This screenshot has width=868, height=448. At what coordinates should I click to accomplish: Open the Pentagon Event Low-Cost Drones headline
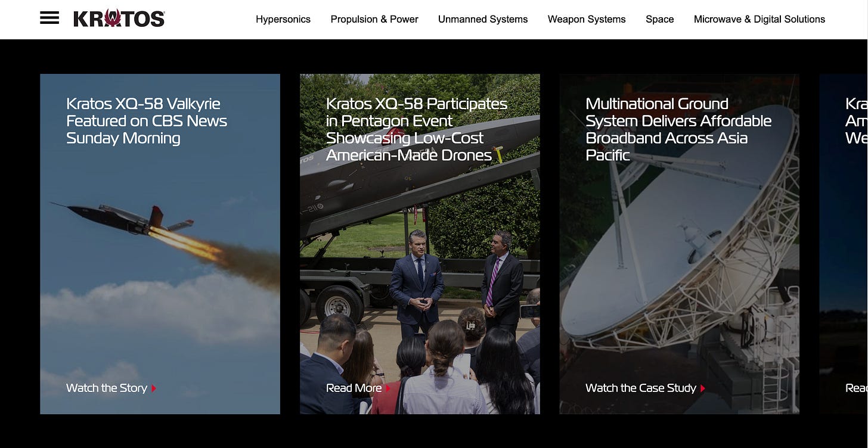pos(417,129)
